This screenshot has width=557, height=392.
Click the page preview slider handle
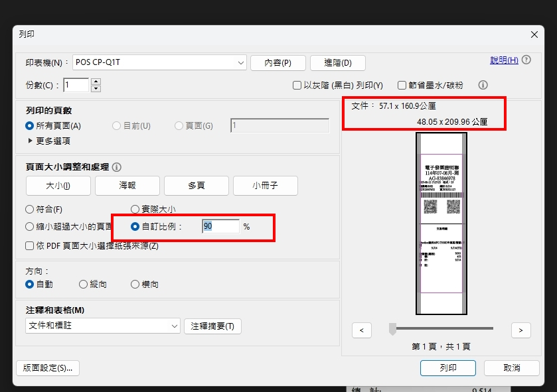tap(392, 328)
